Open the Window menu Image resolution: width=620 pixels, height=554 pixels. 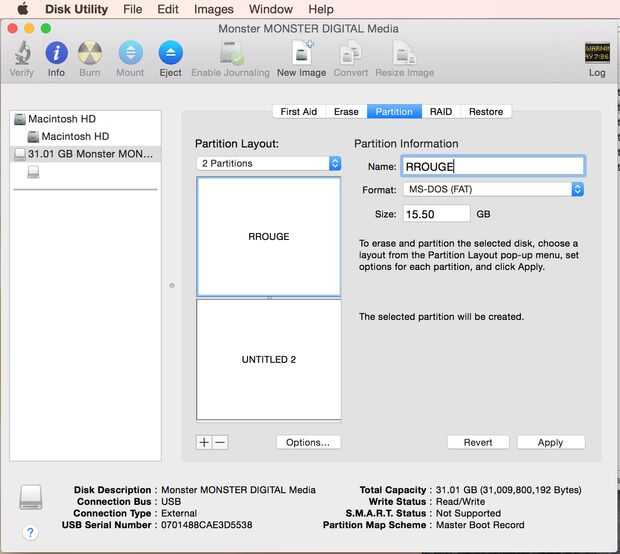point(271,9)
